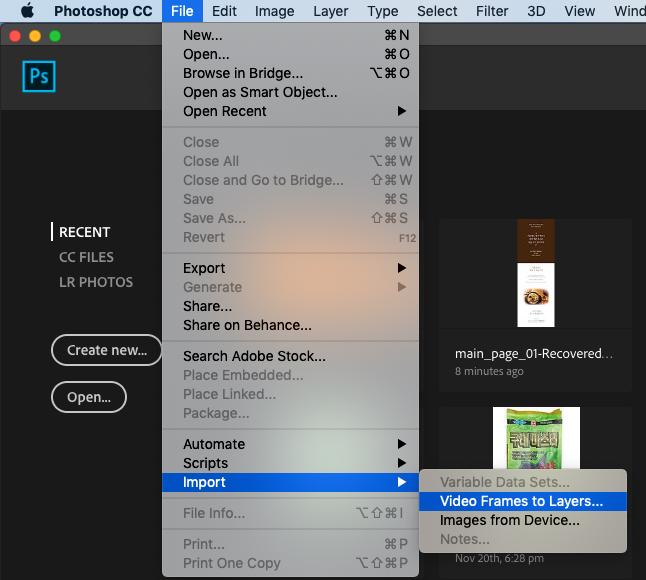Click the red close window button

click(x=15, y=36)
